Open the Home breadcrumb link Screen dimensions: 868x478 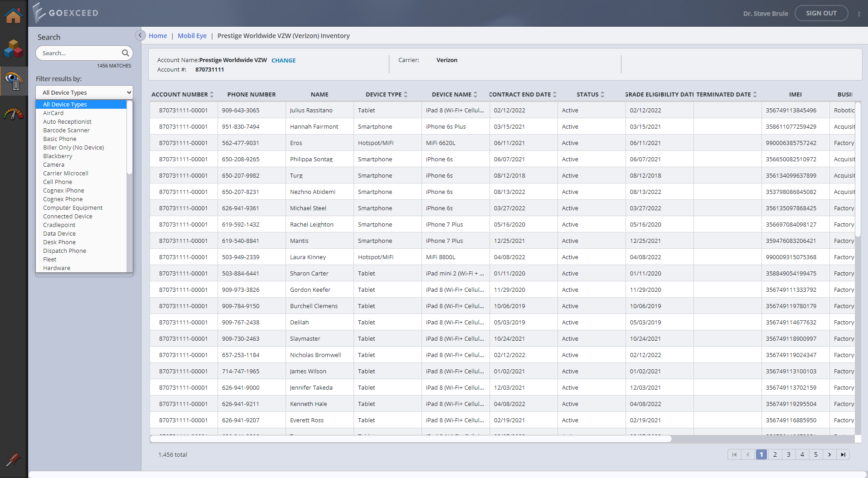tap(158, 36)
